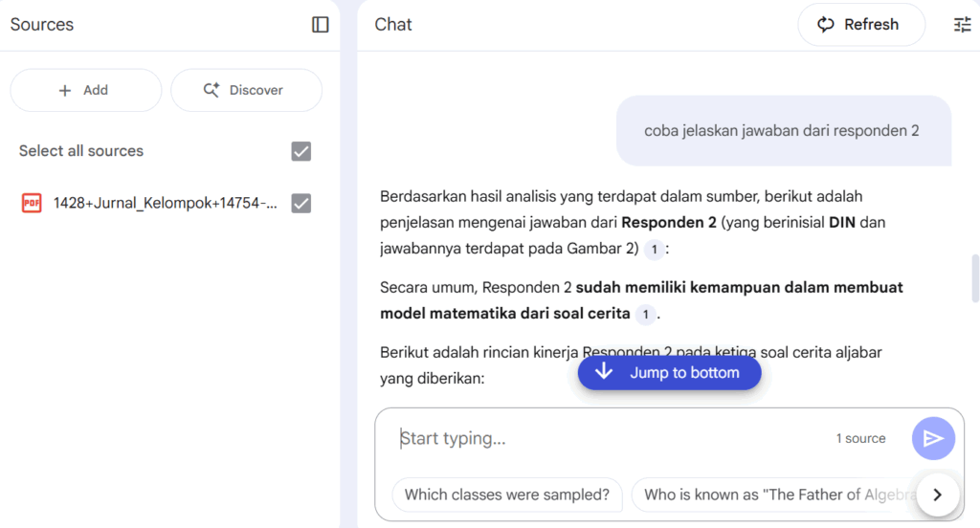980x528 pixels.
Task: Click Jump to bottom button
Action: pos(669,372)
